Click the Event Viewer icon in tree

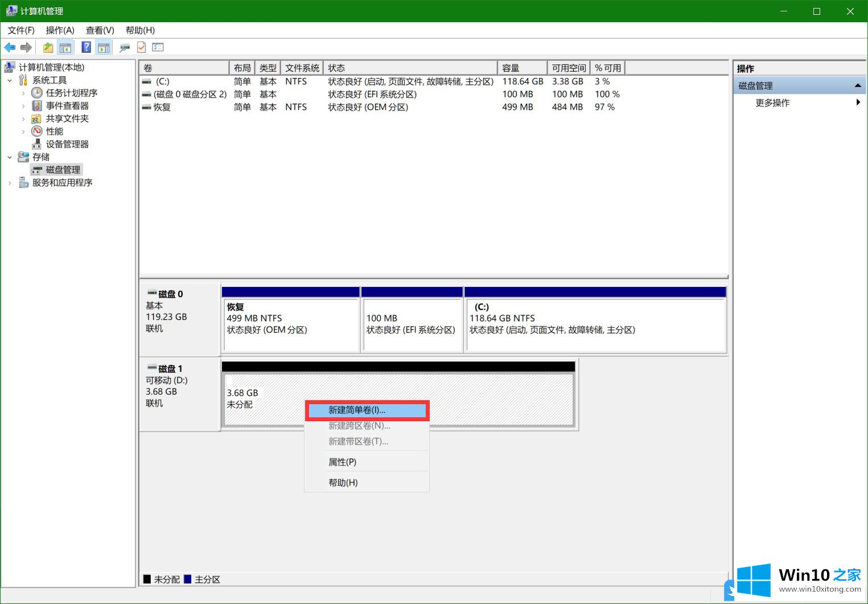[x=37, y=106]
